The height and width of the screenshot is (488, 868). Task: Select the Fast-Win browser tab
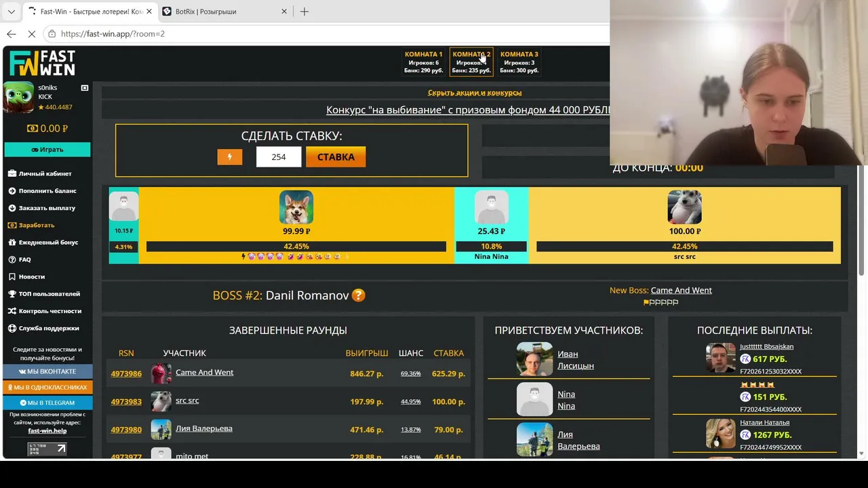[90, 12]
